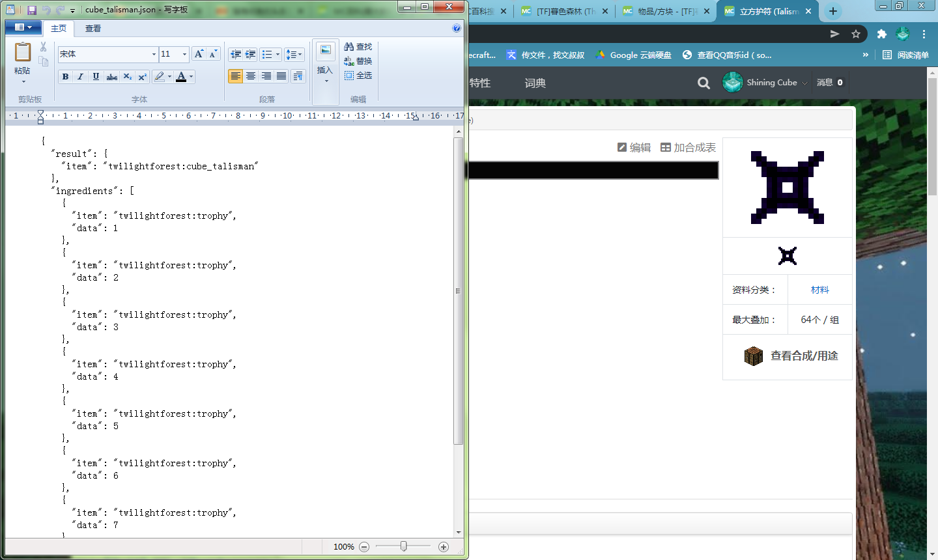This screenshot has height=560, width=938.
Task: Insert picture icon in 插入 group
Action: coord(326,51)
